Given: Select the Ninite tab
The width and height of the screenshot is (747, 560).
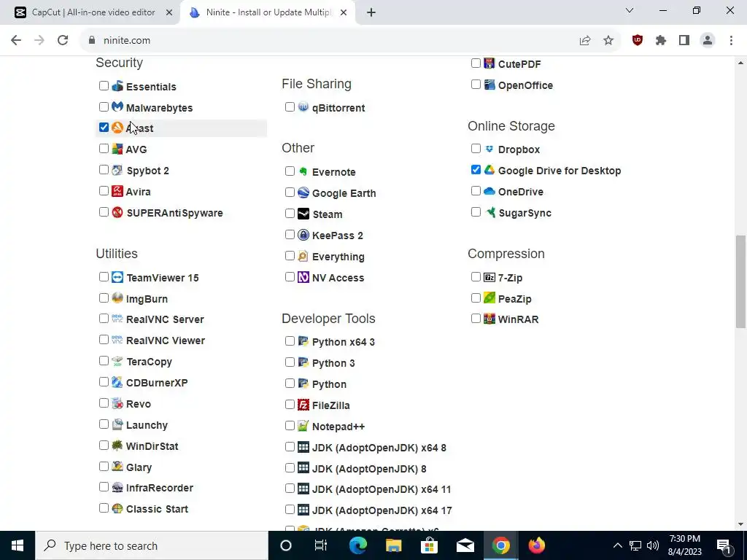Looking at the screenshot, I should click(268, 12).
